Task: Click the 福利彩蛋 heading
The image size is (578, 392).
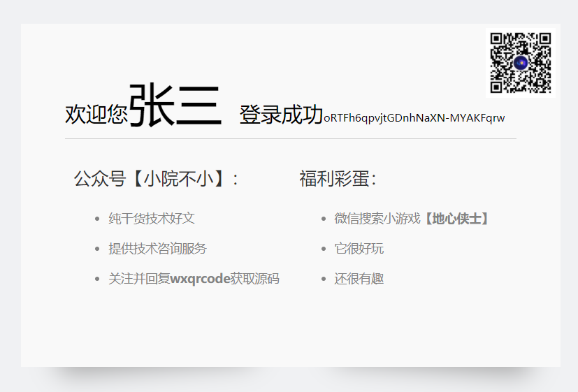Action: click(338, 179)
